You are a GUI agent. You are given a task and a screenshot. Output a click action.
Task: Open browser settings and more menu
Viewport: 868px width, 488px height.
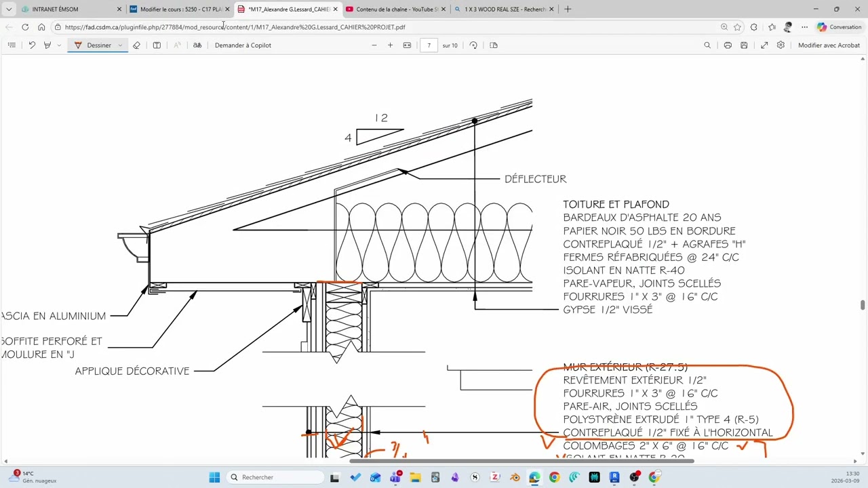[804, 27]
